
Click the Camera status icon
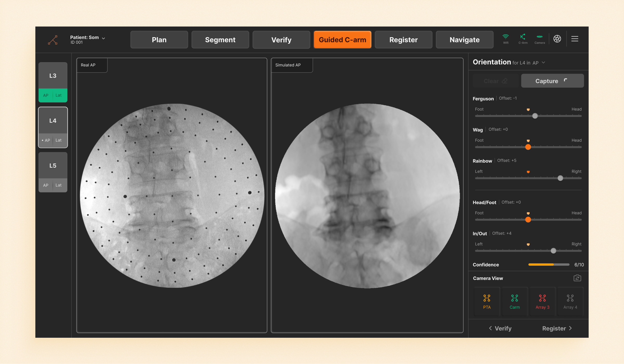[x=540, y=39]
